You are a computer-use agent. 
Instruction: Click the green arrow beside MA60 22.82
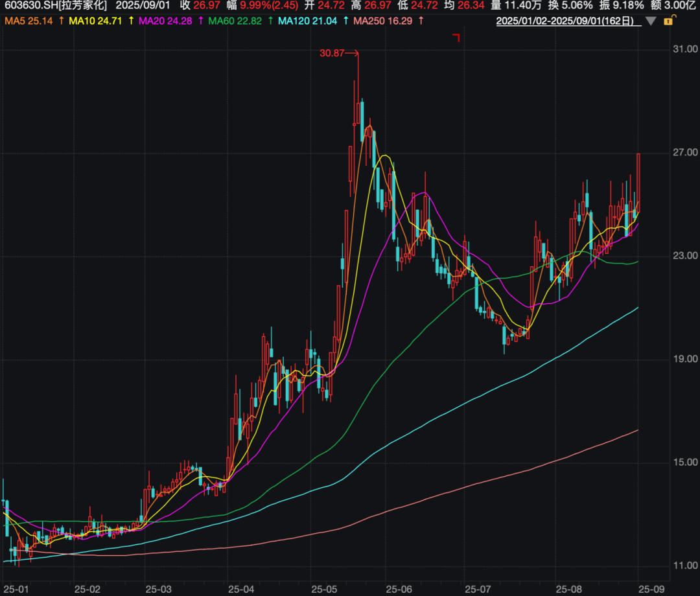(x=270, y=21)
